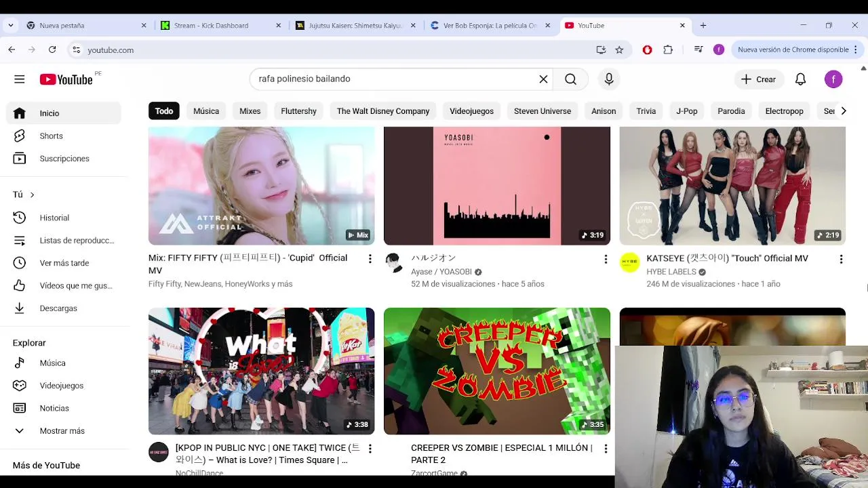This screenshot has height=488, width=868.
Task: Select the Música filter chip
Action: 206,111
